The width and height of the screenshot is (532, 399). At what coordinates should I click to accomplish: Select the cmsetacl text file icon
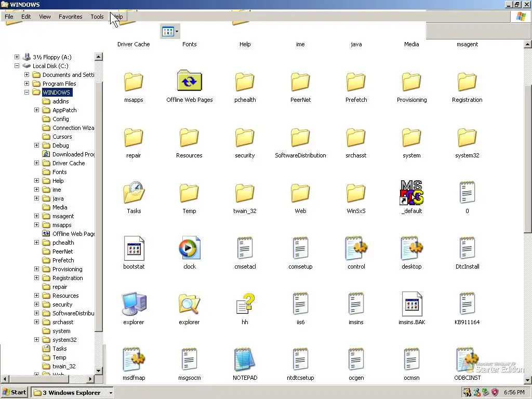pos(245,248)
